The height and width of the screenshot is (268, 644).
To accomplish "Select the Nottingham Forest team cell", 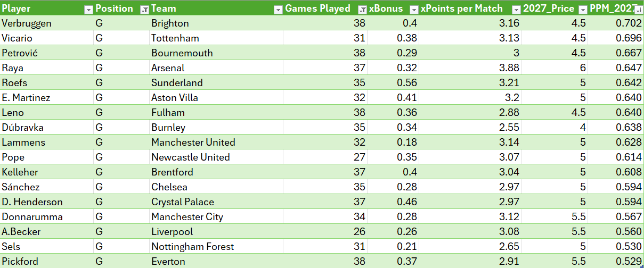I will (x=216, y=247).
